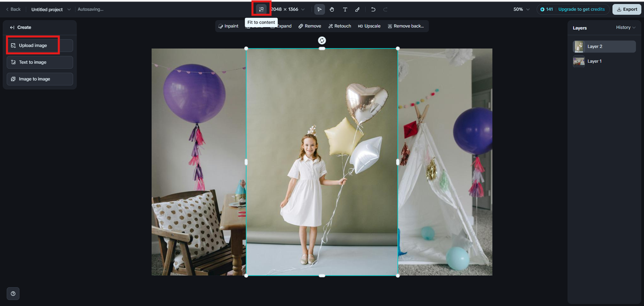Collapse the Create panel
The image size is (644, 306).
(x=13, y=27)
